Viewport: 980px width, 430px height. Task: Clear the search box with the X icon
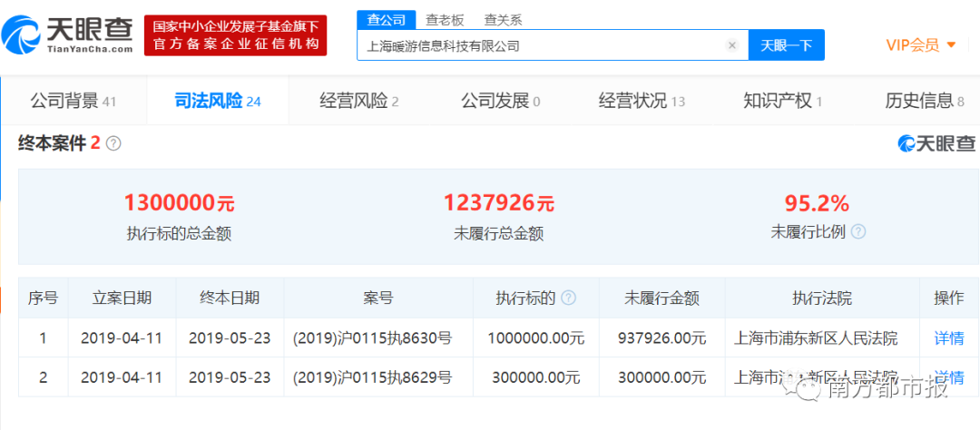(x=732, y=45)
